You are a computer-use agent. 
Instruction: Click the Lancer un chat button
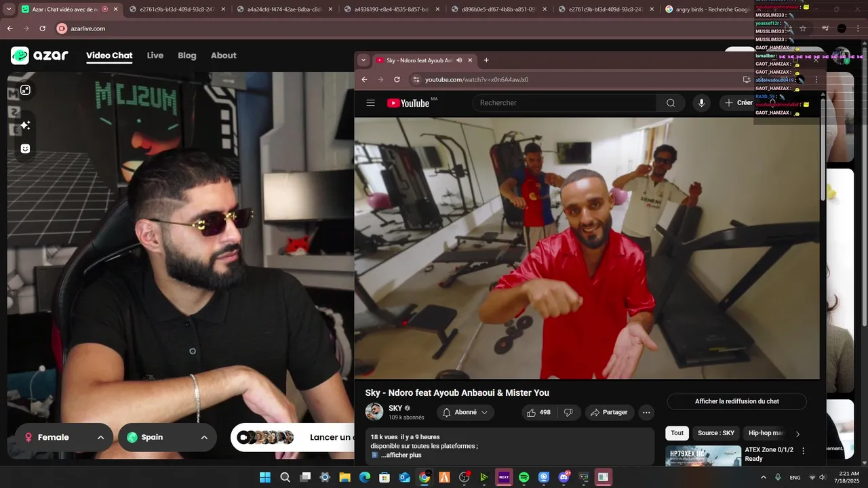coord(293,437)
